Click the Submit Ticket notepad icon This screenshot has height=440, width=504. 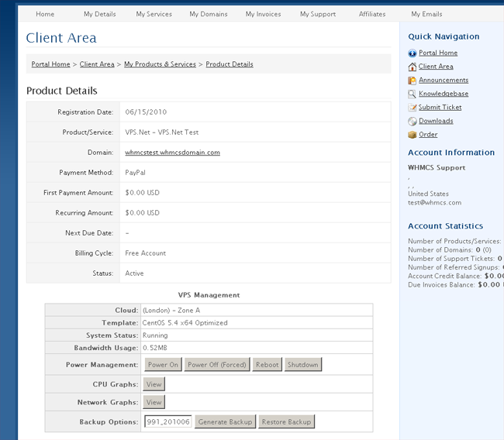(412, 108)
